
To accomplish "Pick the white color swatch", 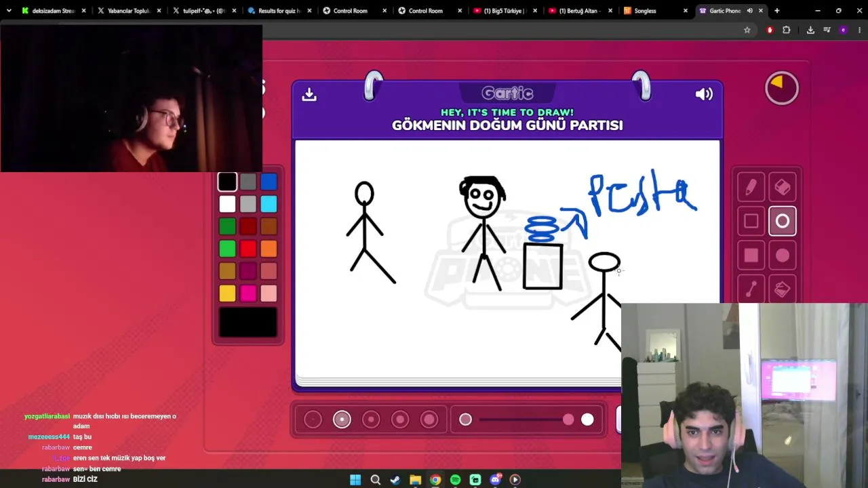I will [227, 204].
